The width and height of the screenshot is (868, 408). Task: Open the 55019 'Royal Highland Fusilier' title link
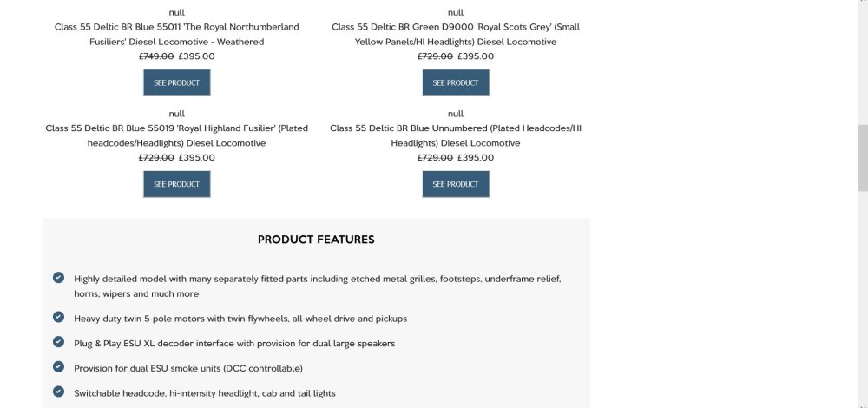(177, 135)
